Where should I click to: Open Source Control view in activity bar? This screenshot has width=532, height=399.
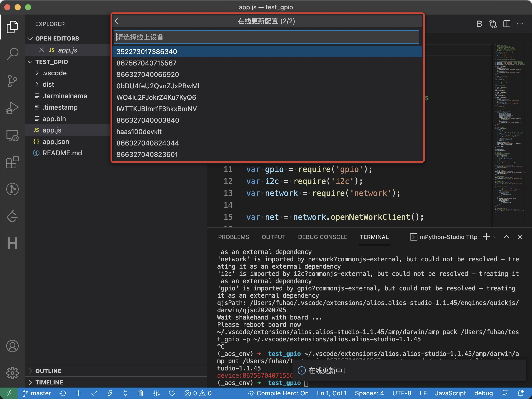pos(12,81)
